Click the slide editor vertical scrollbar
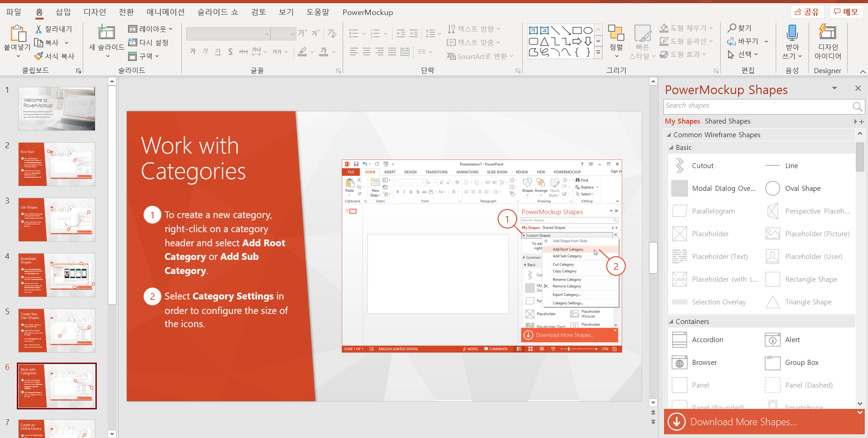This screenshot has width=868, height=438. [653, 257]
